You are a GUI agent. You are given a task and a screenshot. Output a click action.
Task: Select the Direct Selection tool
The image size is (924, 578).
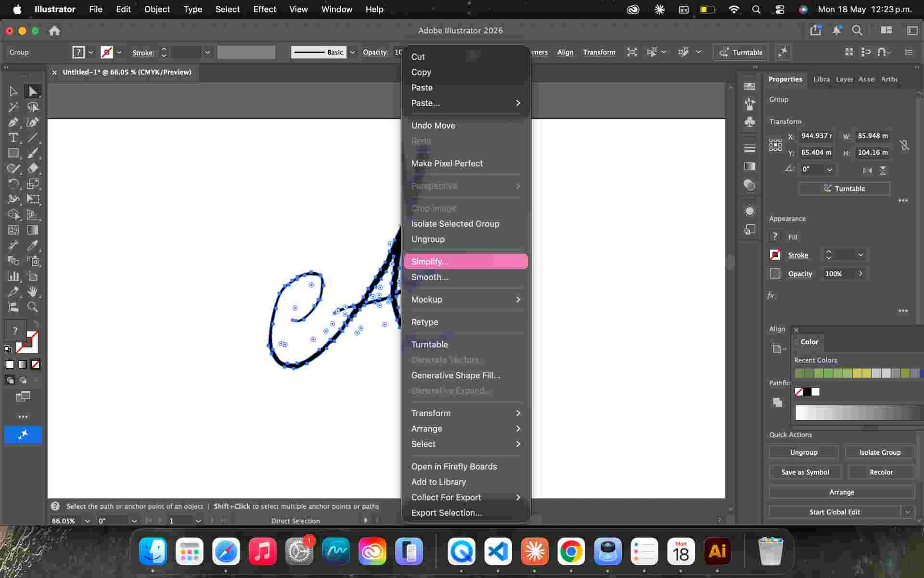(x=33, y=92)
